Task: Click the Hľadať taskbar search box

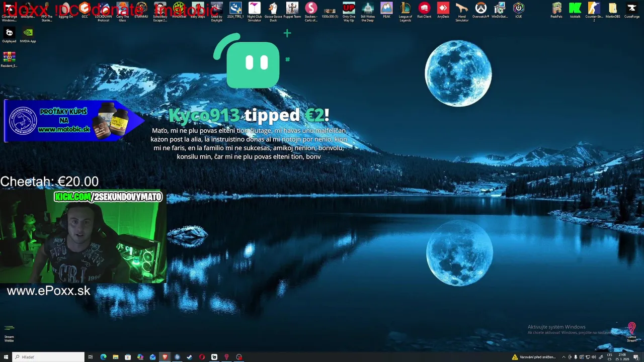Action: point(48,357)
